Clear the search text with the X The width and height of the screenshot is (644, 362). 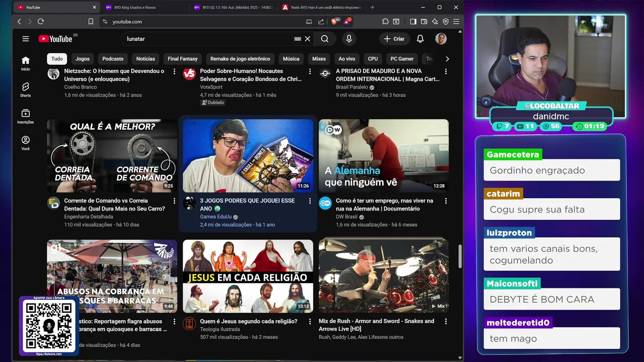point(307,39)
